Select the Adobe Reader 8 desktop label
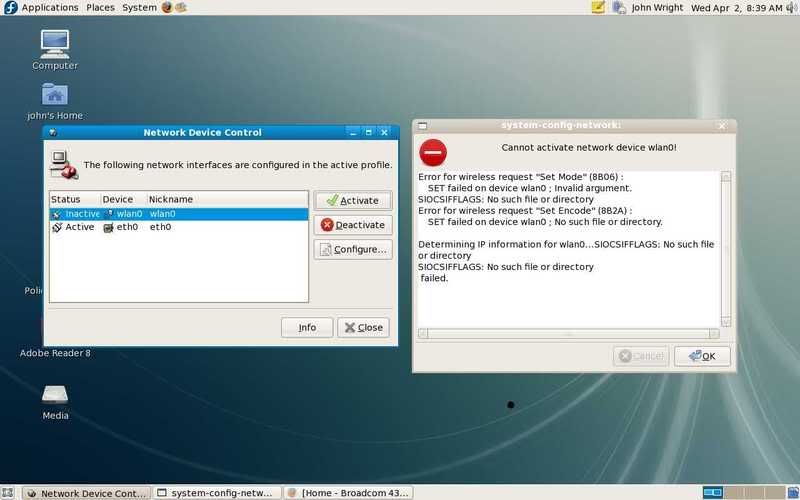800x500 pixels. [55, 353]
